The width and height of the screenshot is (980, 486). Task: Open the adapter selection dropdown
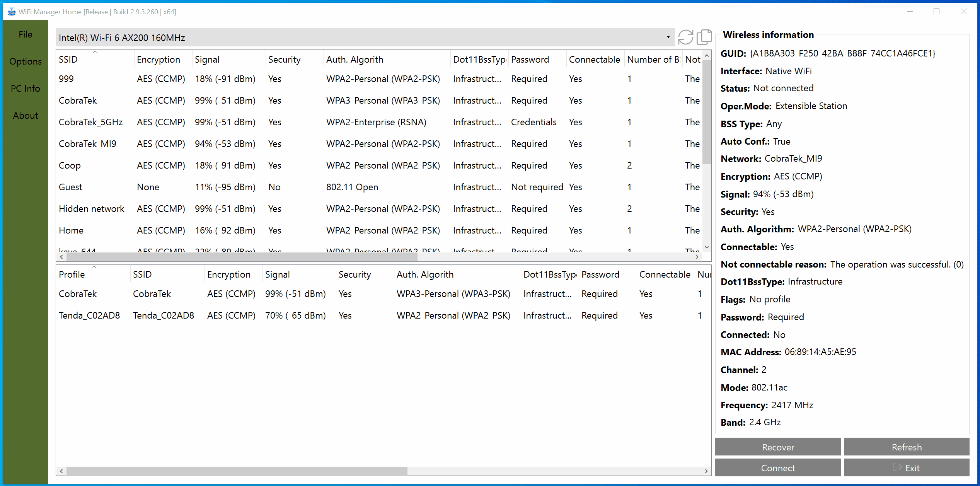[365, 38]
